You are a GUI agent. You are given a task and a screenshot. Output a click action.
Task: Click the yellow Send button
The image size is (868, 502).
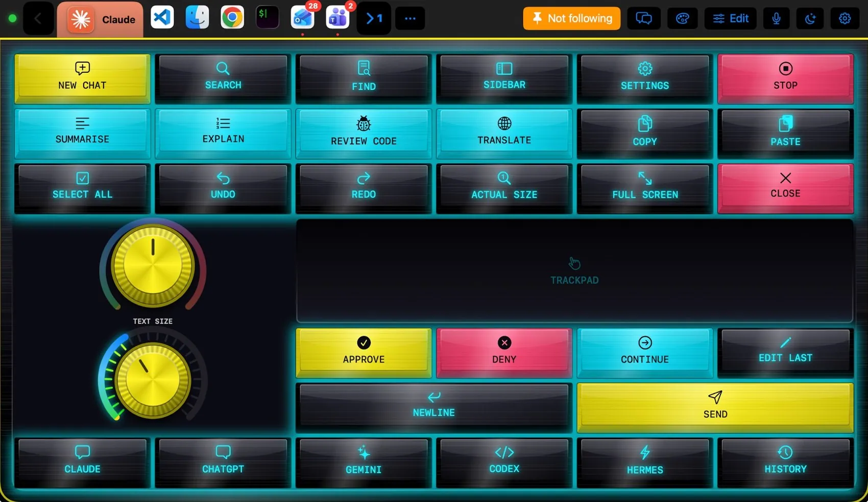[715, 407]
